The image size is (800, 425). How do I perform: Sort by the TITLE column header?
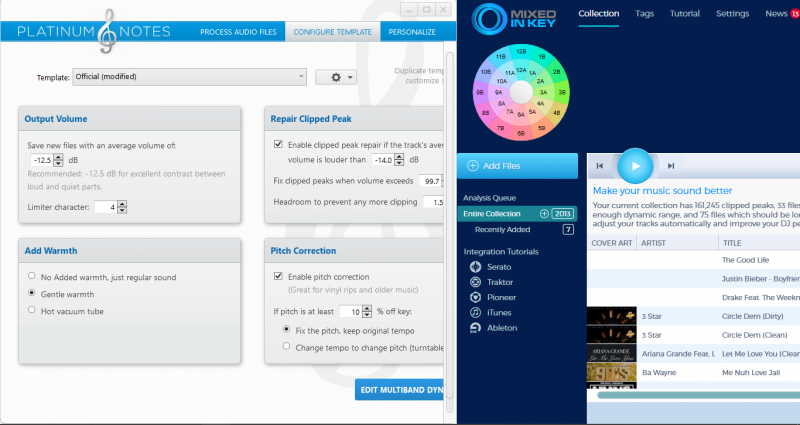(x=760, y=243)
